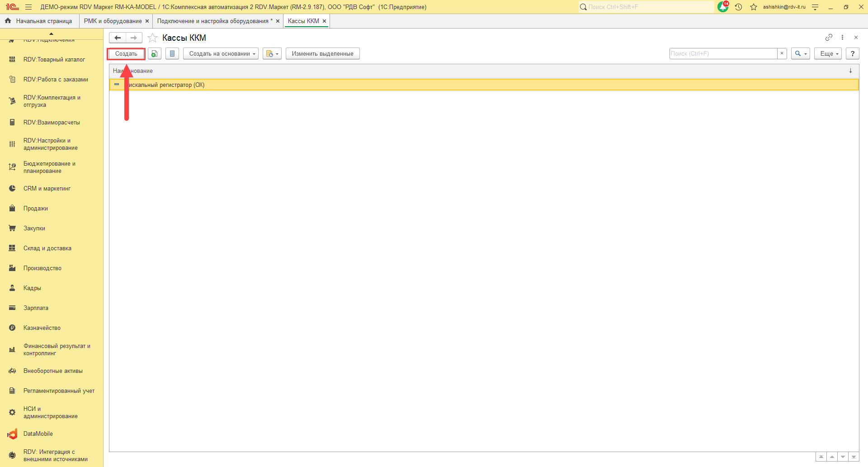The height and width of the screenshot is (467, 868).
Task: Click Изменить выделенные button
Action: (323, 53)
